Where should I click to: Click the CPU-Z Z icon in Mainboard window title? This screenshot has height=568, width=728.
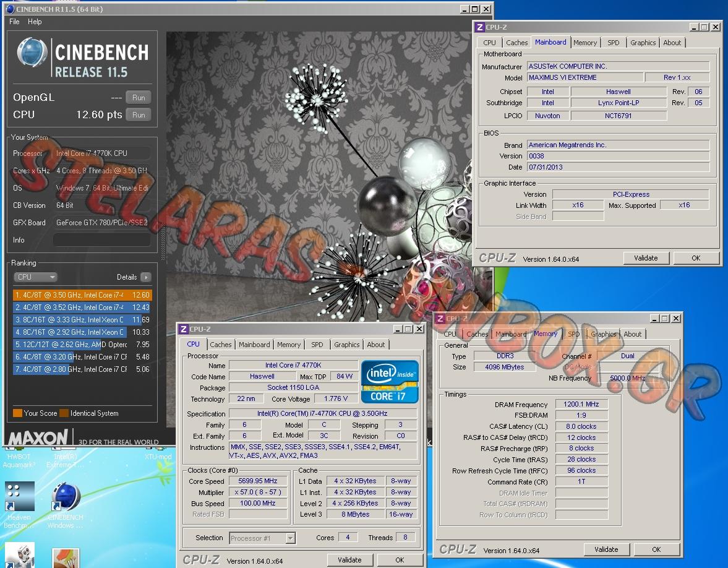480,27
